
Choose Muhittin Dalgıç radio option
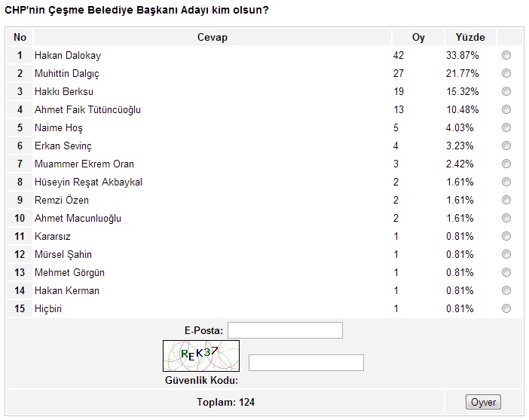tap(506, 74)
